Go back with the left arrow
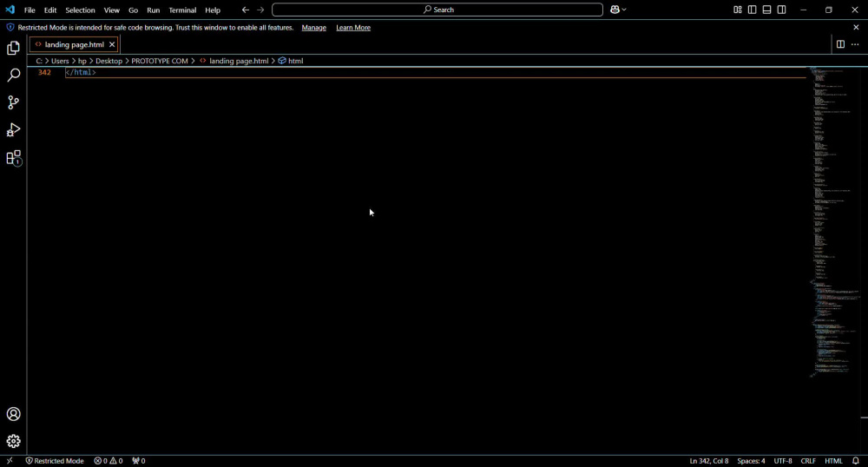Viewport: 868px width, 467px height. point(246,10)
